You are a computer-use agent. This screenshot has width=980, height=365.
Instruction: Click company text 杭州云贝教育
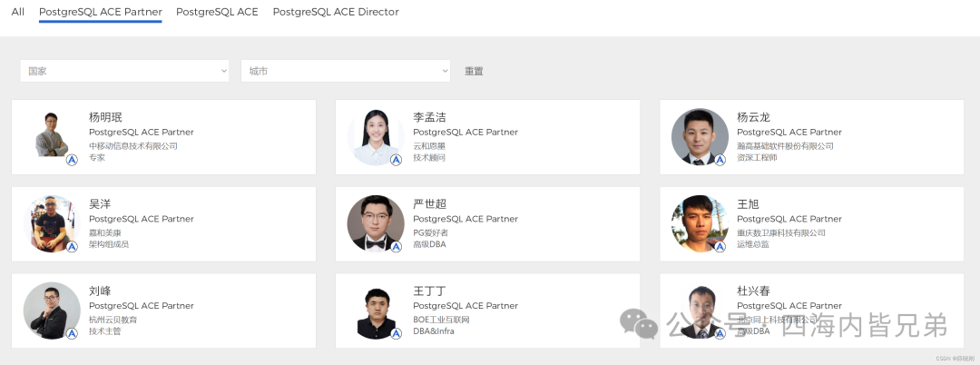pos(113,320)
